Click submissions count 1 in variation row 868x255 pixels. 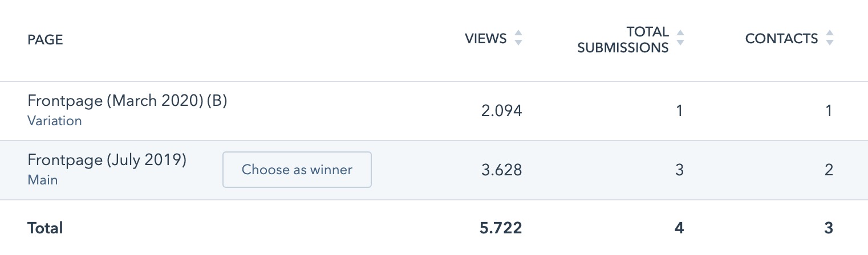tap(679, 111)
